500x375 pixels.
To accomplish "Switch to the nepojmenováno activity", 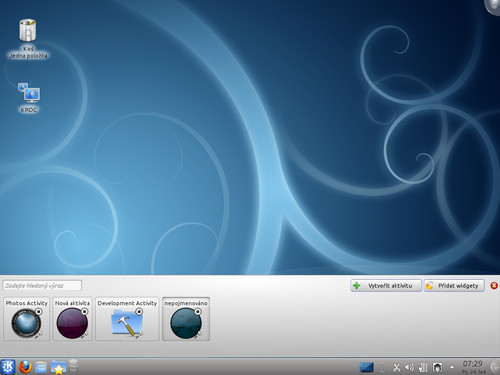I will click(x=186, y=319).
